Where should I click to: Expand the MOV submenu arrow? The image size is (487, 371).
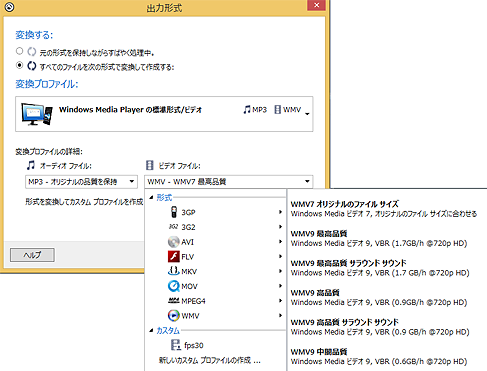pos(280,286)
